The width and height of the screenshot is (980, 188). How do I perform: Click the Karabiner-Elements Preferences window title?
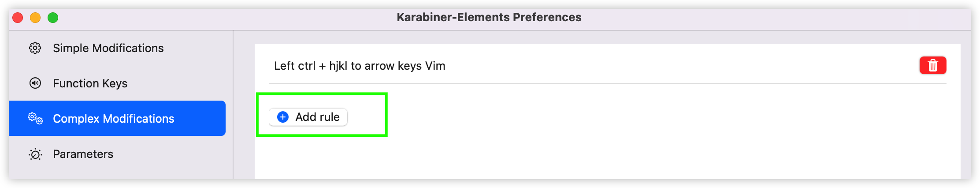pos(489,17)
